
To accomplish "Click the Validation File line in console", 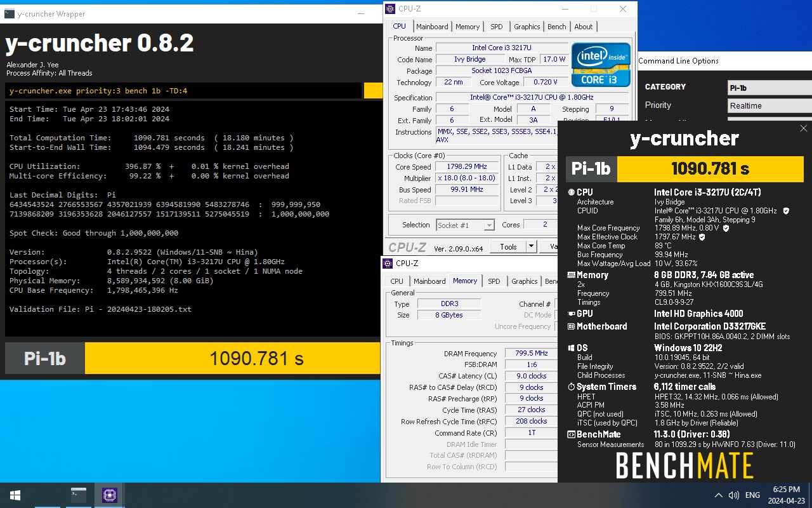I will pyautogui.click(x=100, y=309).
